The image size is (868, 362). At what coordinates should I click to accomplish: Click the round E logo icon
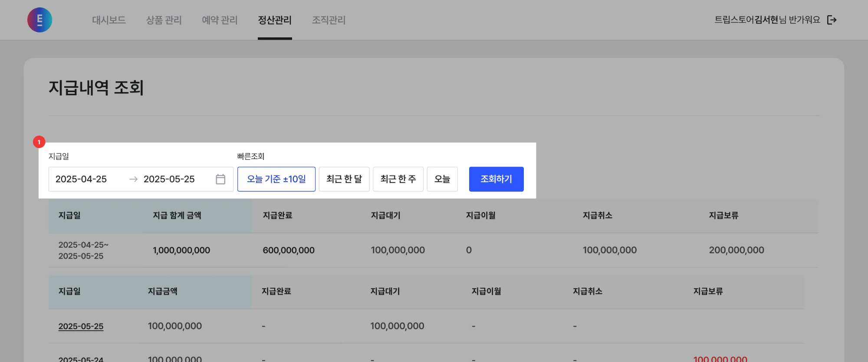(39, 20)
